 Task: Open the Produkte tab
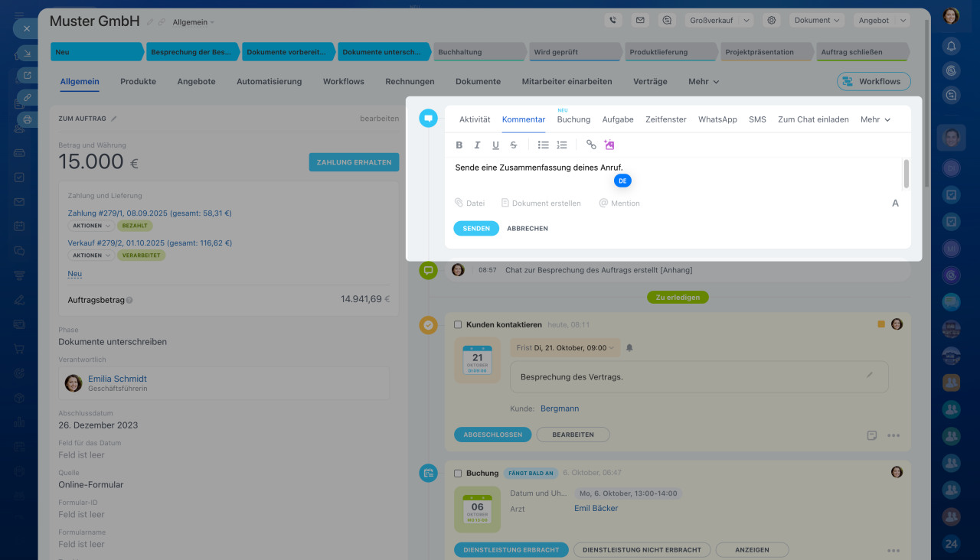138,82
